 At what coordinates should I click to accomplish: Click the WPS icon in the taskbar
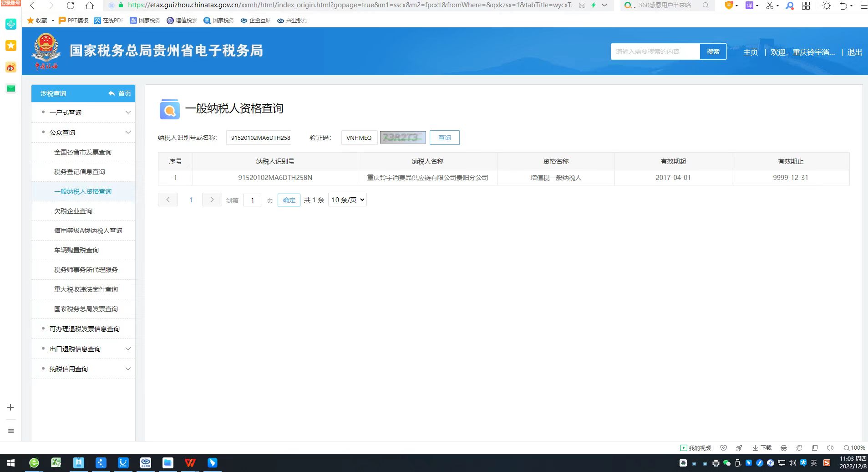click(x=190, y=463)
